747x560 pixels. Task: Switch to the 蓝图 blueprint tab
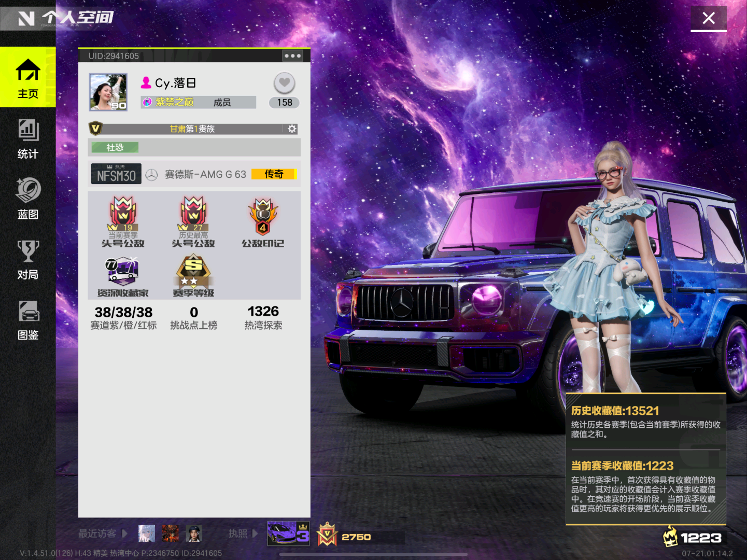pyautogui.click(x=28, y=198)
